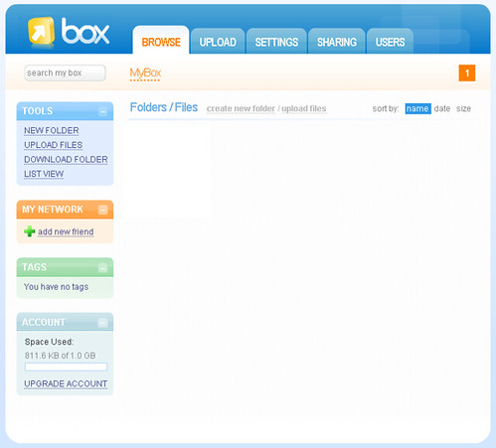The image size is (496, 448).
Task: Click Upgrade Account link
Action: [66, 383]
